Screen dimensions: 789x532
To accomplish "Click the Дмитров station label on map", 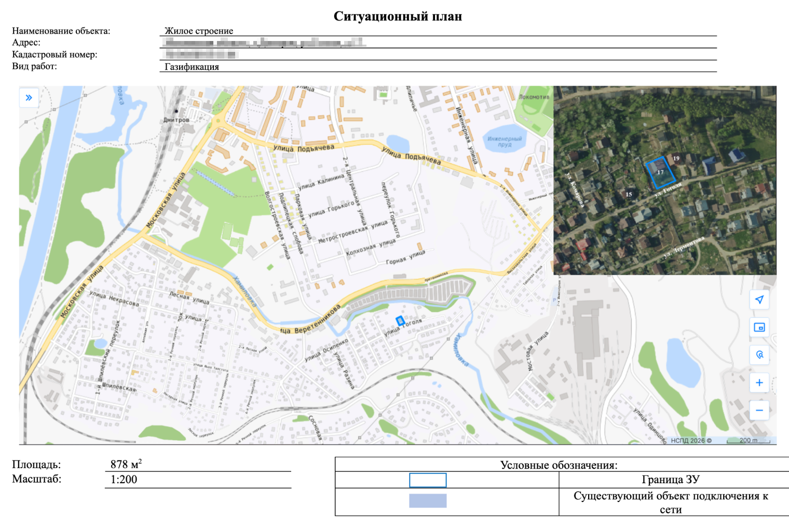I will point(176,120).
